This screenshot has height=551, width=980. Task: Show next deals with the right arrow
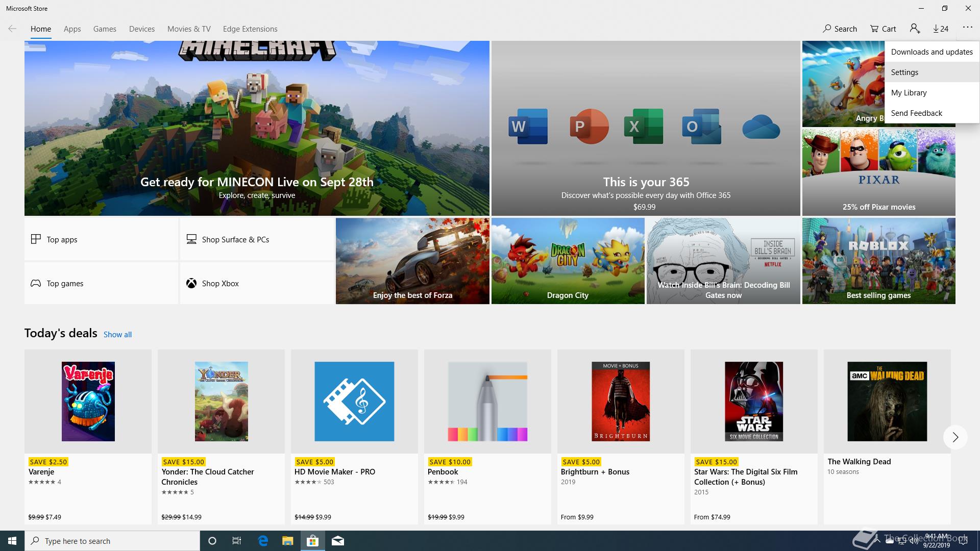955,437
